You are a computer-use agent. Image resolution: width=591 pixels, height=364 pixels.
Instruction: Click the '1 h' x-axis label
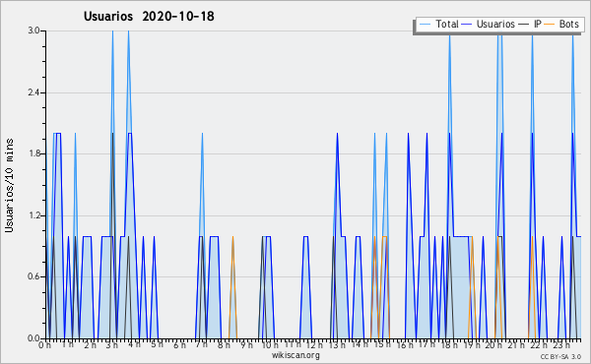click(67, 344)
